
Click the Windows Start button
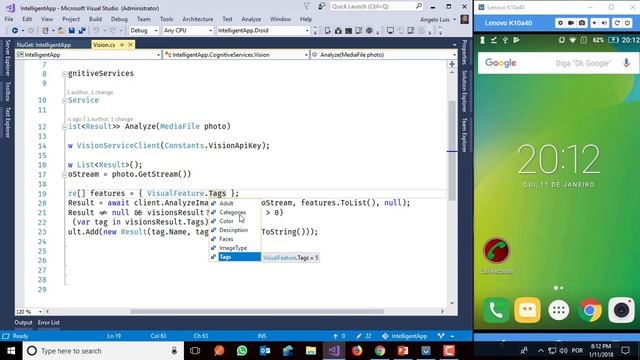(x=11, y=351)
